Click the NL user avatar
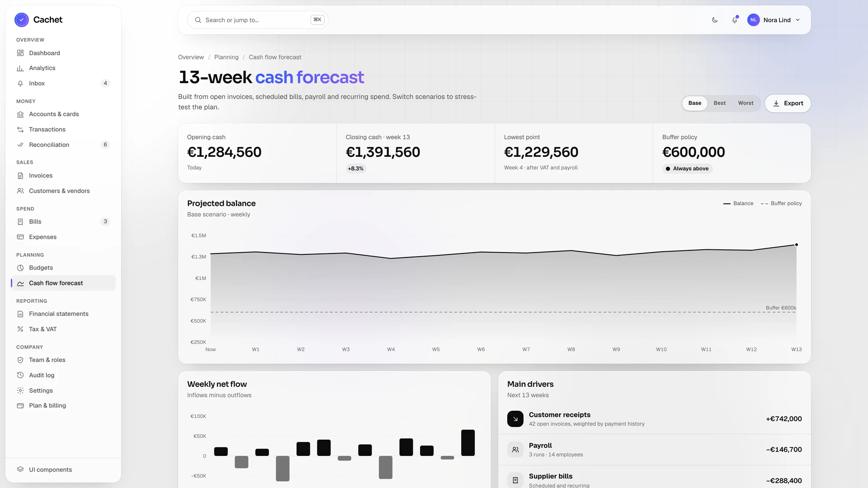Screen dimensions: 868x488 click(754, 20)
